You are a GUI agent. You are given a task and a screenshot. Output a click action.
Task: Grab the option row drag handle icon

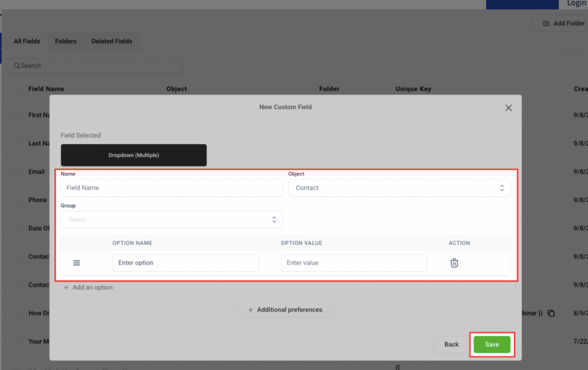click(76, 263)
